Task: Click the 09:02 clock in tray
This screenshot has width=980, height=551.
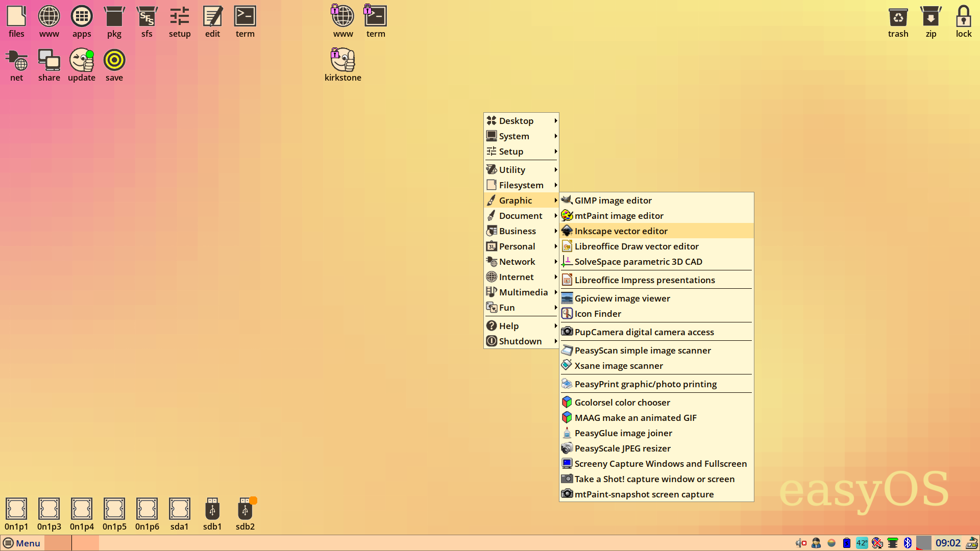Action: click(x=948, y=543)
